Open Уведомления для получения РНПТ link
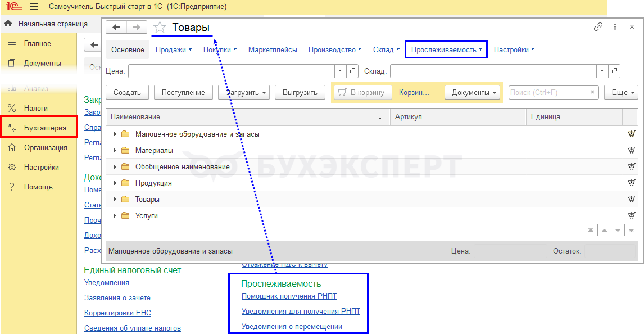644x334 pixels. click(x=301, y=312)
